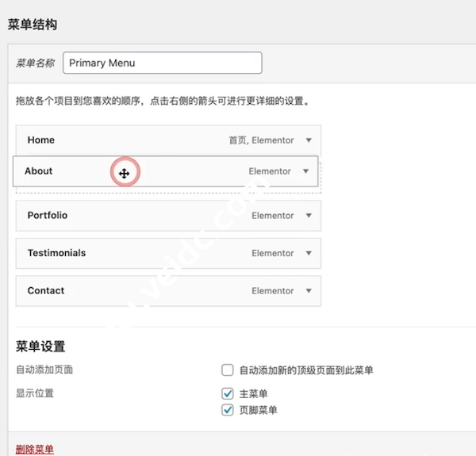Screen dimensions: 476x456
Task: Expand the Contact item details arrow
Action: (x=309, y=291)
